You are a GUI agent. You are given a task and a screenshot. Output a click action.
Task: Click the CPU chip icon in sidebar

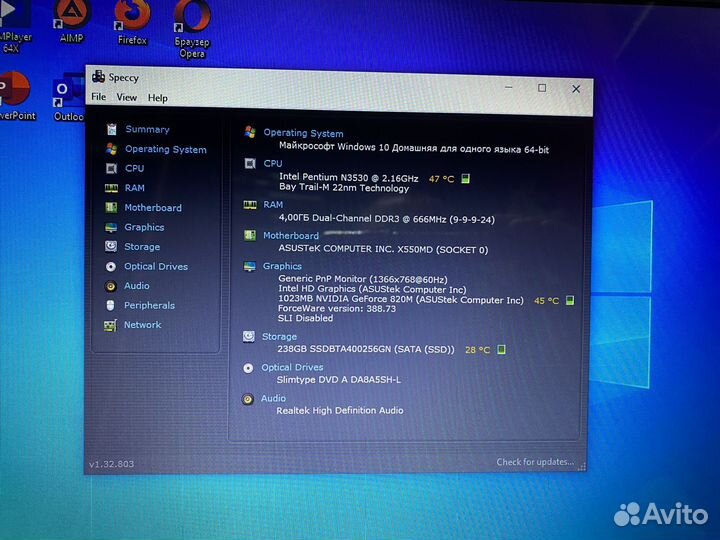[x=111, y=169]
